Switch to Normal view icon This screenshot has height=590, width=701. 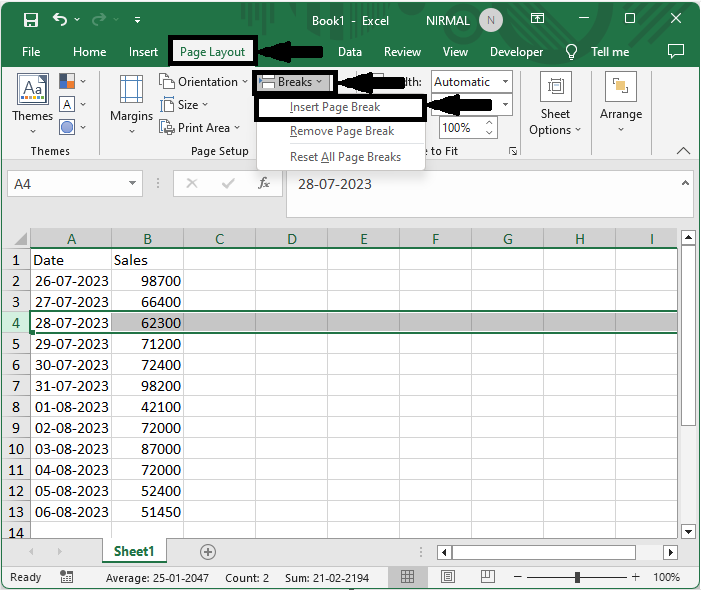click(x=407, y=577)
